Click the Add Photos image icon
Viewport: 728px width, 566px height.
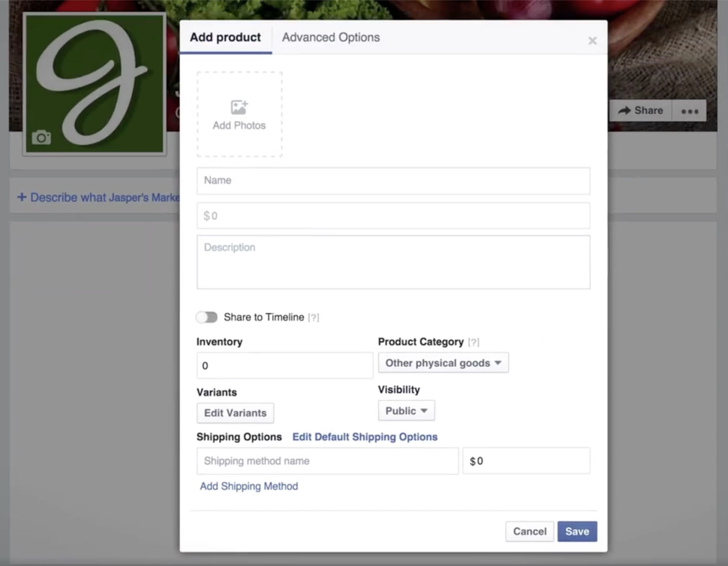[239, 107]
